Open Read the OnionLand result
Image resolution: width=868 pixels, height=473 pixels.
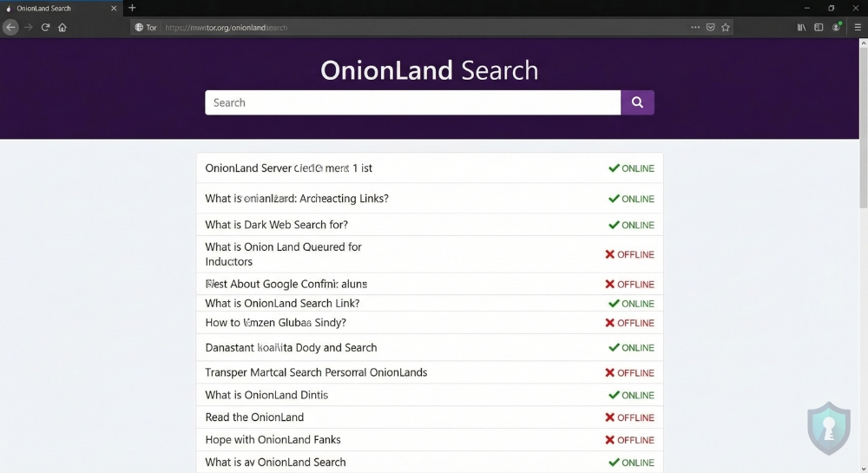pos(254,417)
